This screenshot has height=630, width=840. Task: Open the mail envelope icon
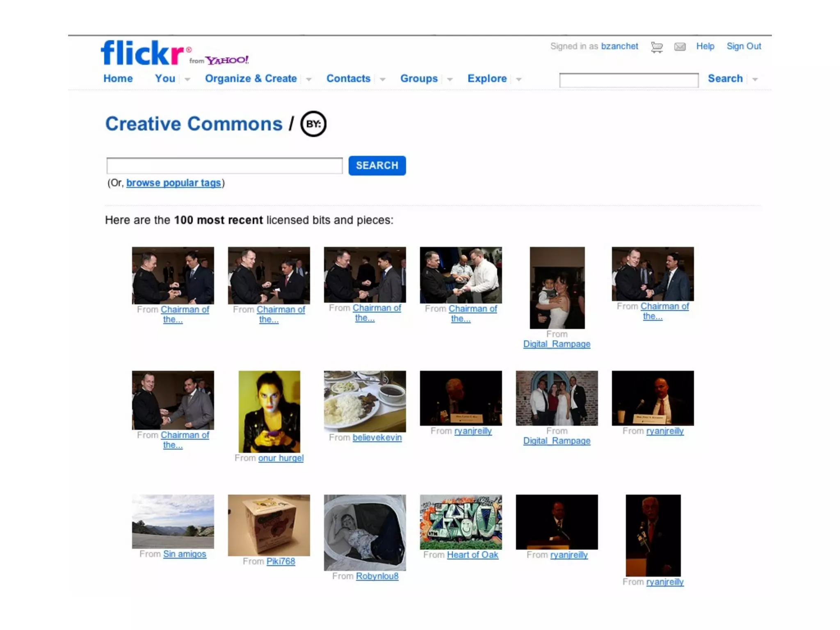click(680, 47)
